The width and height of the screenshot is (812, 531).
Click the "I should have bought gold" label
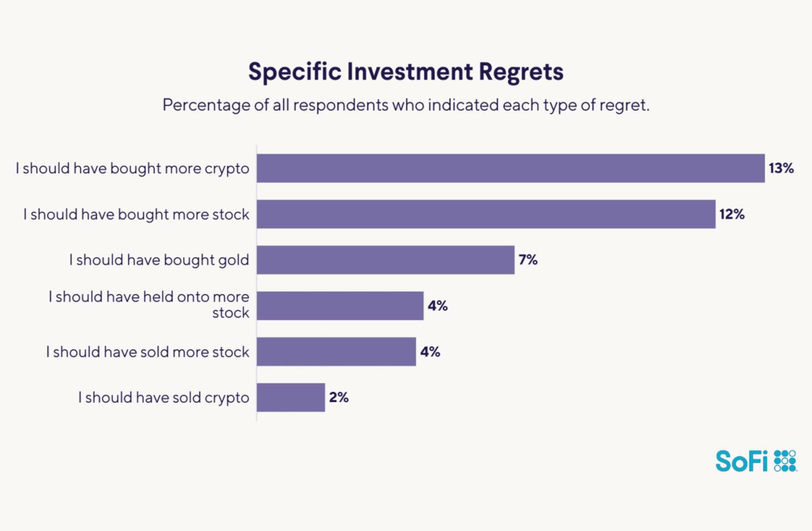pyautogui.click(x=159, y=260)
